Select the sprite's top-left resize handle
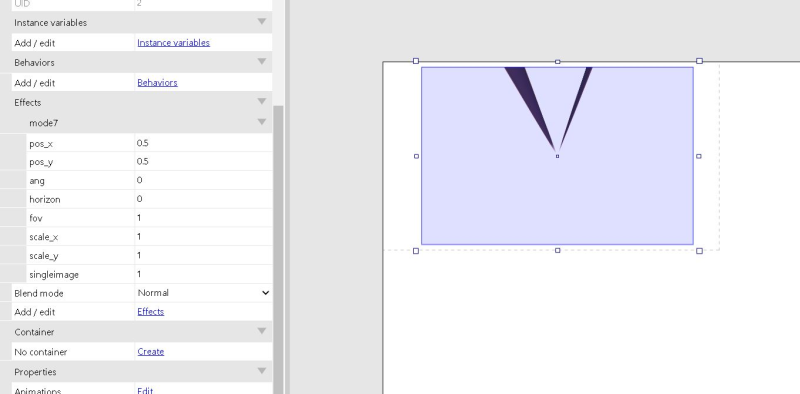Image resolution: width=800 pixels, height=394 pixels. [416, 61]
